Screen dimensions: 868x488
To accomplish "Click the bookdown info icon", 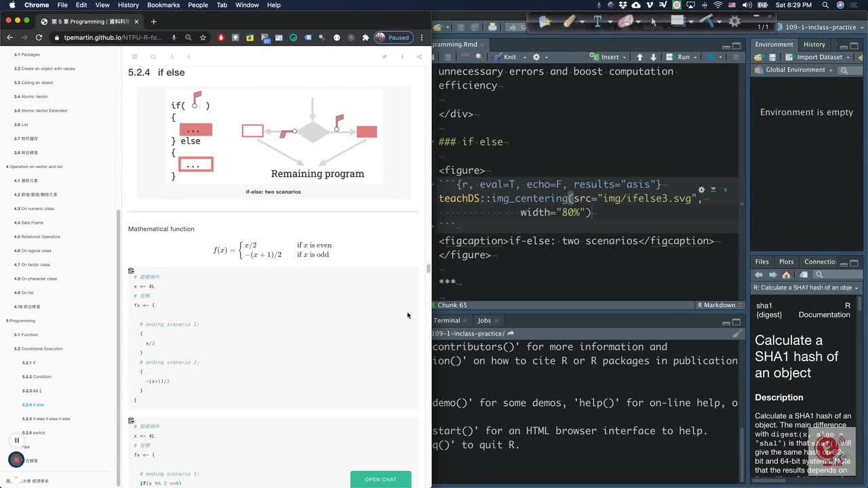I will pos(189,57).
